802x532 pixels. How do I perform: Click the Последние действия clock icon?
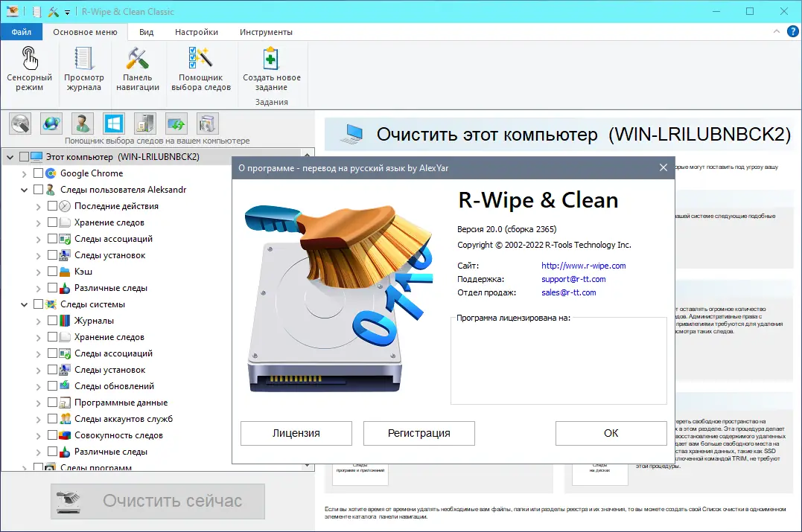pyautogui.click(x=65, y=206)
